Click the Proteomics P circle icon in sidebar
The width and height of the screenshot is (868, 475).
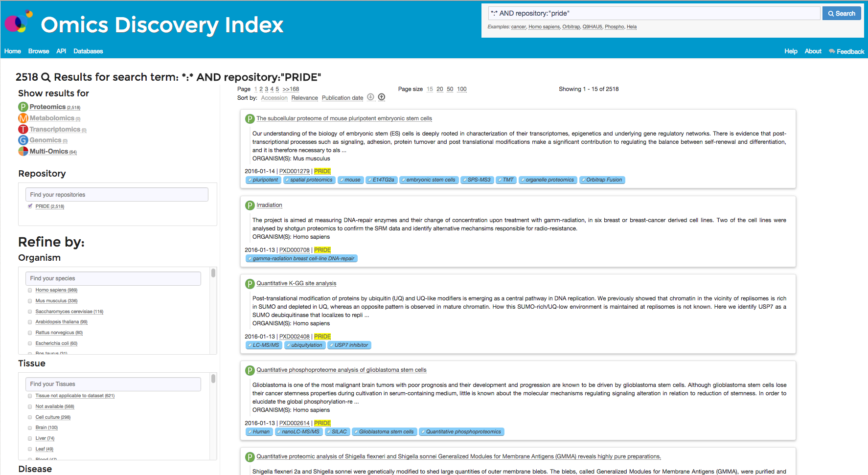click(x=23, y=107)
